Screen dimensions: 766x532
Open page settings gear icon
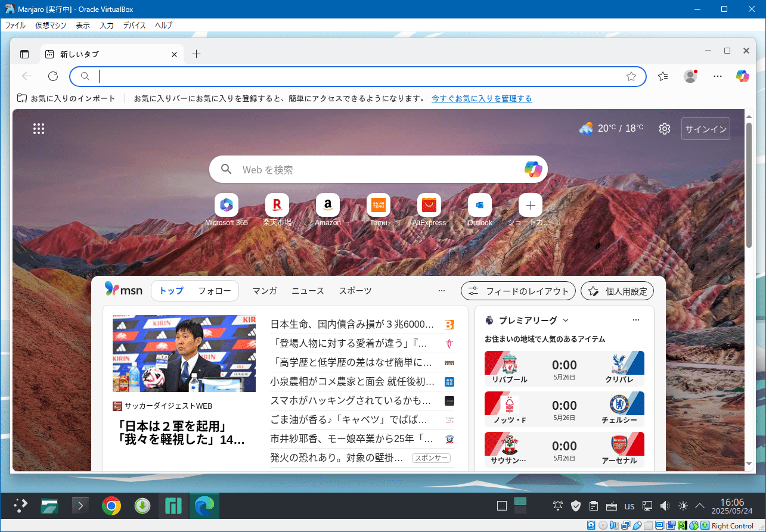[665, 129]
